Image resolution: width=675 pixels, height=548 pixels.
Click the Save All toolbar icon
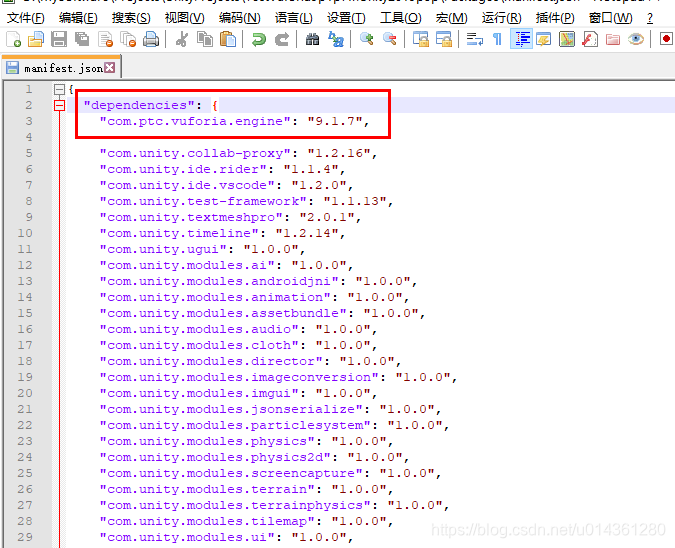(82, 40)
